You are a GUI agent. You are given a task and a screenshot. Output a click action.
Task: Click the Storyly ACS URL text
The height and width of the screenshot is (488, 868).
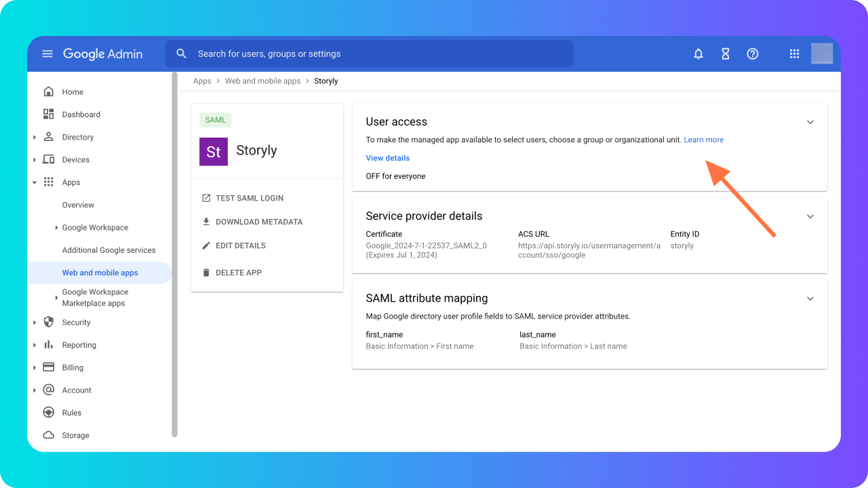[x=589, y=250]
